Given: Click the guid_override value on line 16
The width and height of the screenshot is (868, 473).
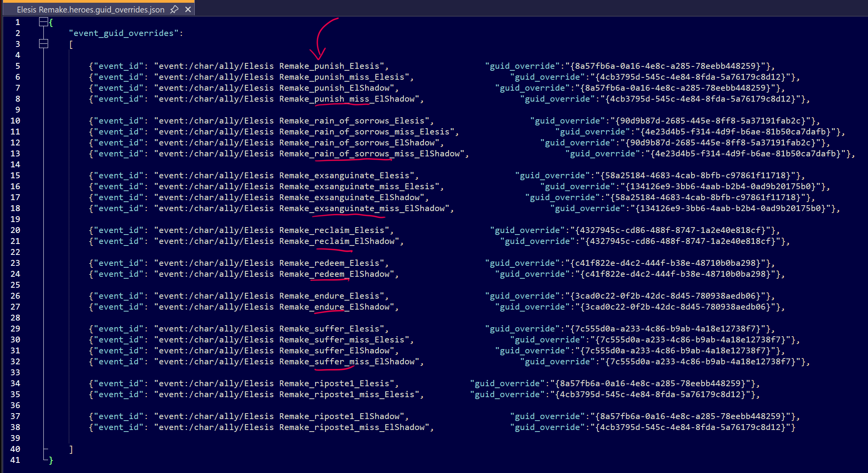Looking at the screenshot, I should click(x=721, y=186).
